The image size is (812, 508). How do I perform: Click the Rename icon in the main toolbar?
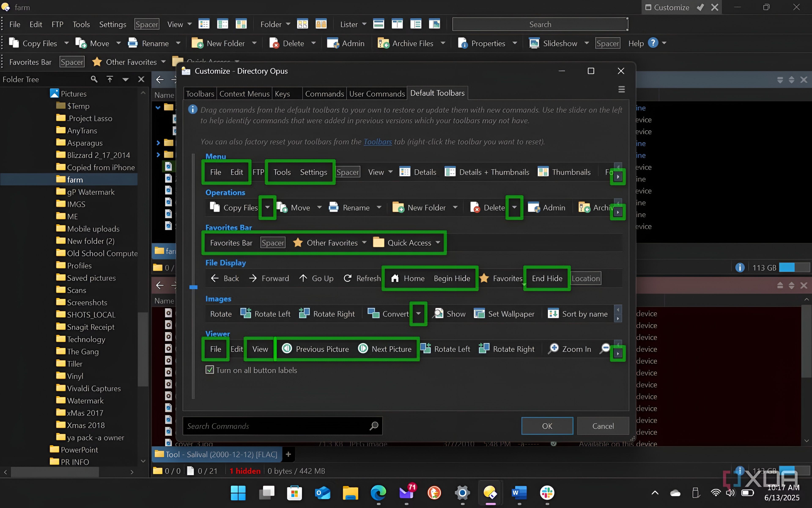coord(133,43)
